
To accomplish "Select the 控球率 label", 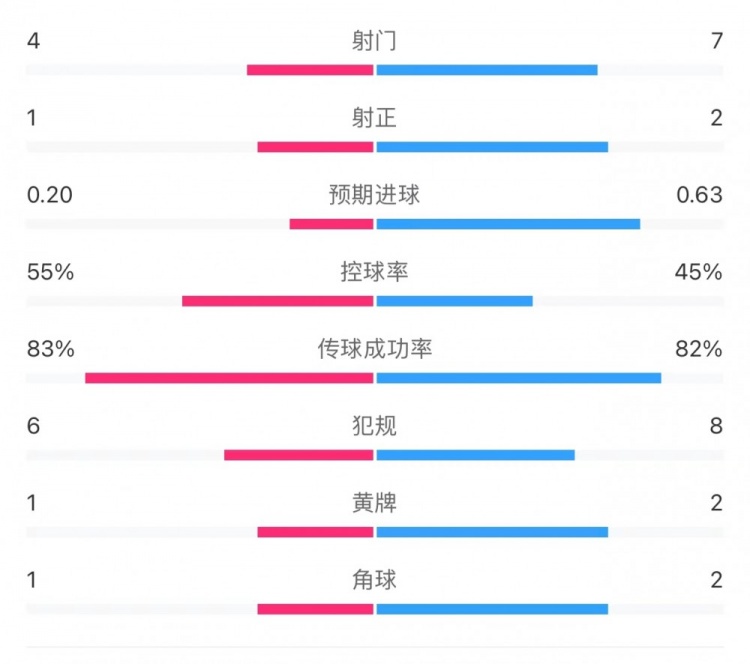I will coord(374,271).
